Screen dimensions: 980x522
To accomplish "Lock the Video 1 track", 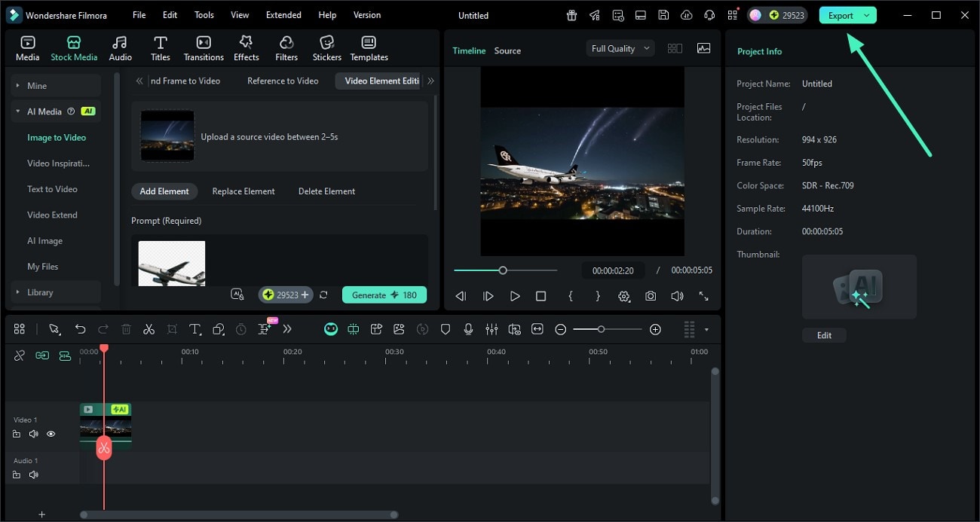I will [17, 434].
